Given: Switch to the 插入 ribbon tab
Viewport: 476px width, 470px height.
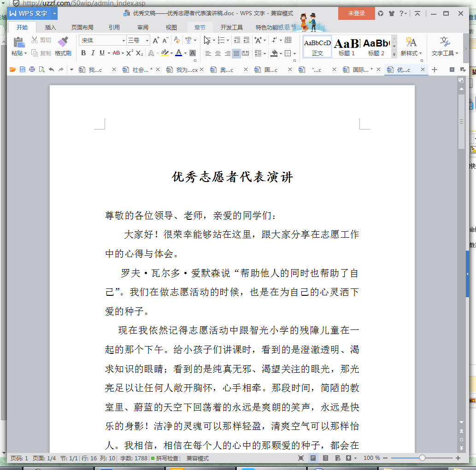Looking at the screenshot, I should 50,28.
